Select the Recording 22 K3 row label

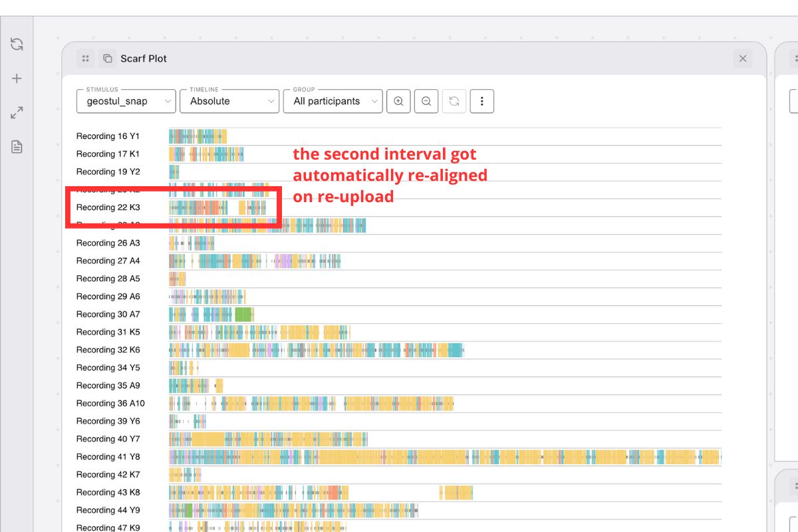pyautogui.click(x=108, y=207)
